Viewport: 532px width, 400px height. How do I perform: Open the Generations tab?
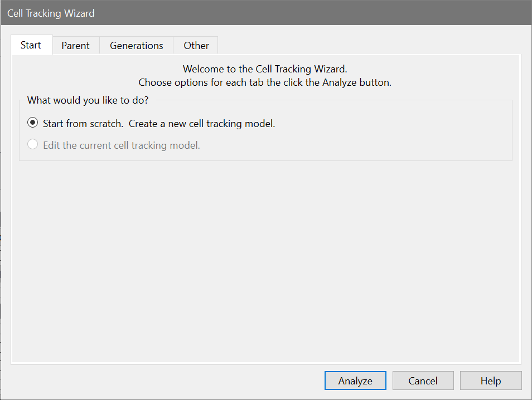136,46
